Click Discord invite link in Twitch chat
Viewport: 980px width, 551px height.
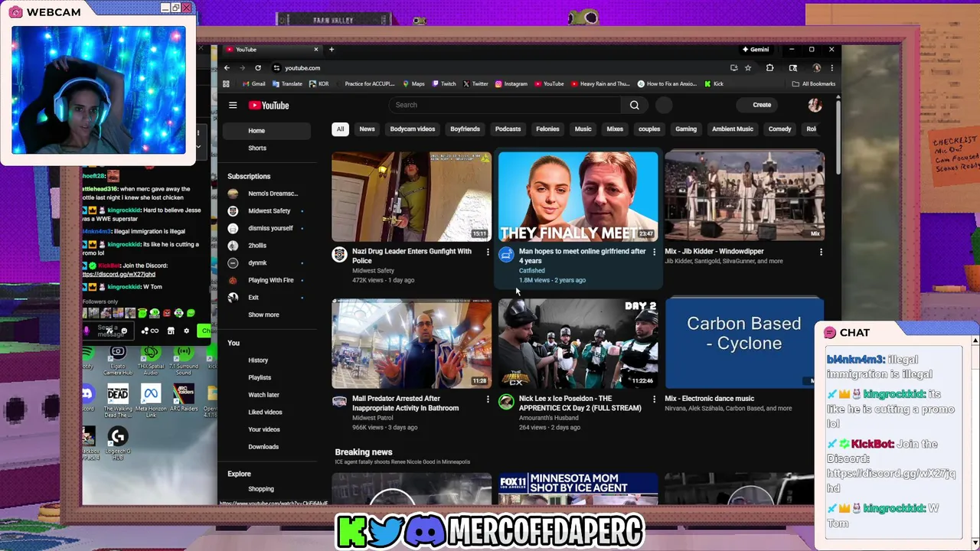point(119,274)
